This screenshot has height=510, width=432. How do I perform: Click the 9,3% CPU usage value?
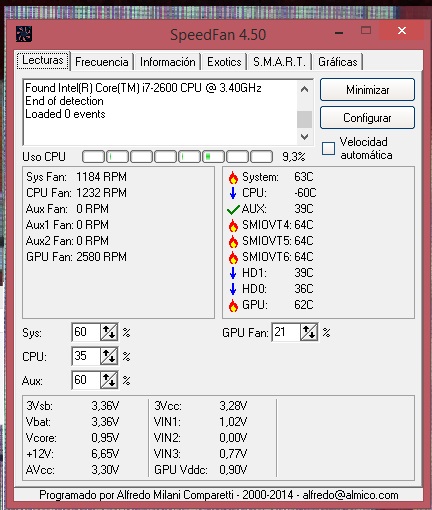click(x=294, y=157)
